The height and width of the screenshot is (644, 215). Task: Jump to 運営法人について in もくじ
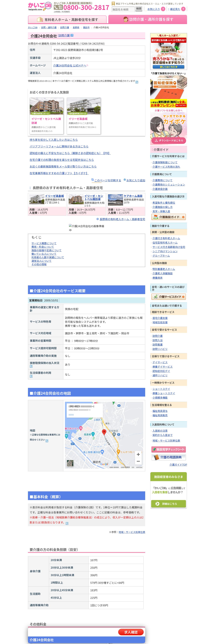[x=41, y=261]
